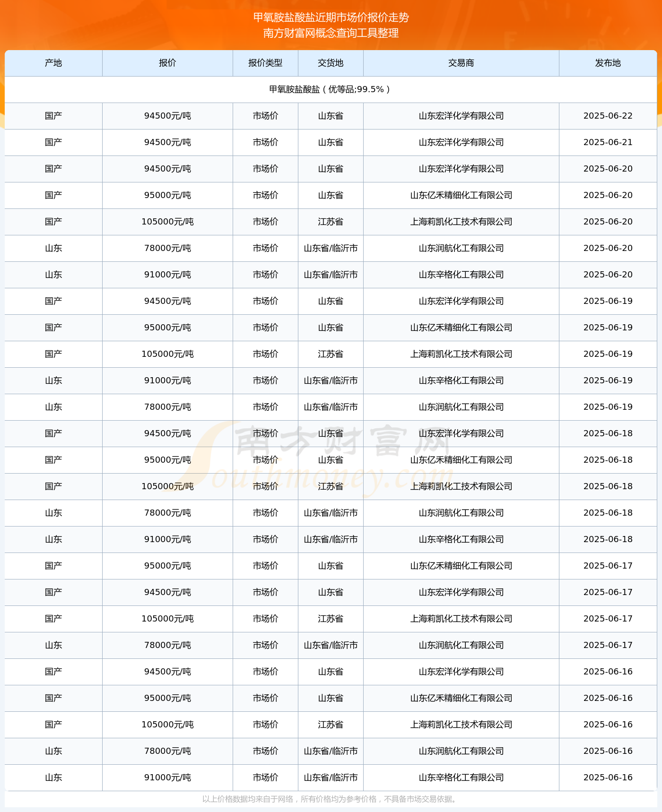Click the 交货地 column header
The width and height of the screenshot is (662, 812).
tap(331, 63)
